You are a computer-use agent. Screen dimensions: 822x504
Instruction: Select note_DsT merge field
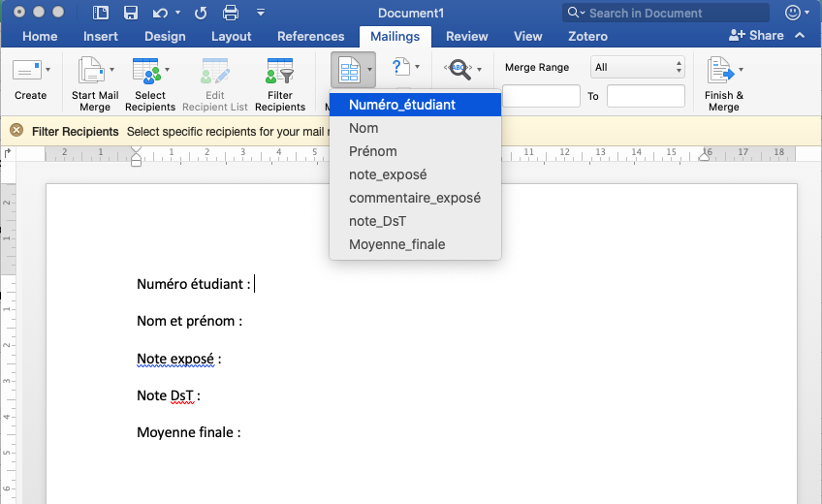(x=415, y=221)
